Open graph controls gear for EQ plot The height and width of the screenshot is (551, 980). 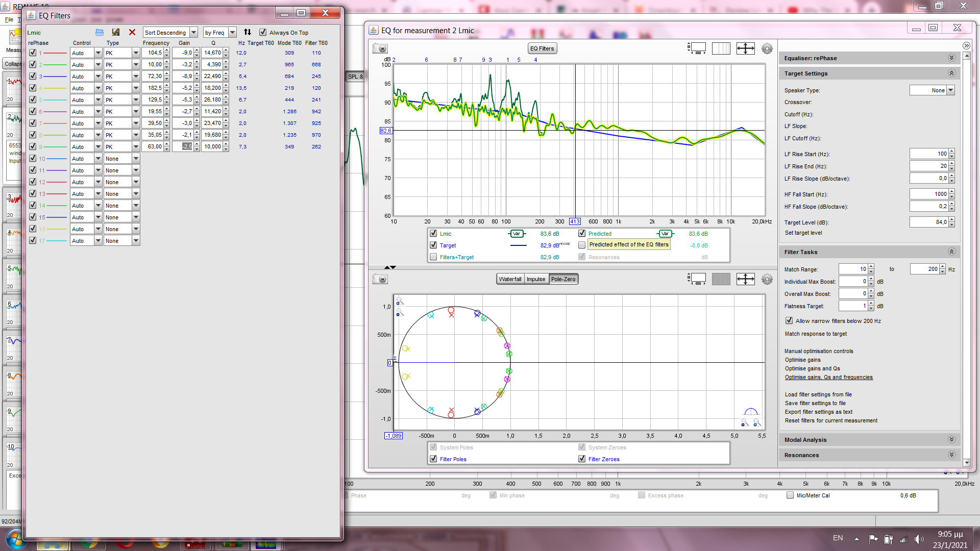[x=767, y=48]
